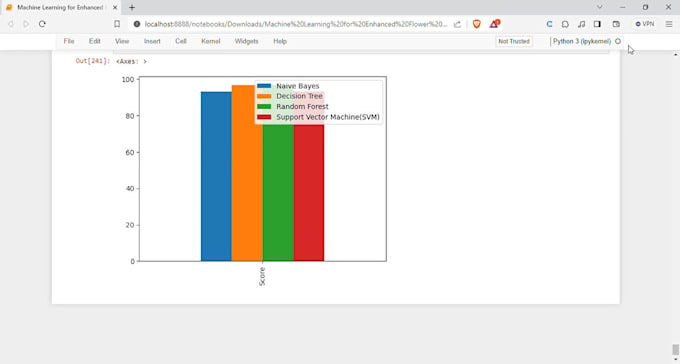This screenshot has height=364, width=680.
Task: Open a new browser tab
Action: point(132,7)
